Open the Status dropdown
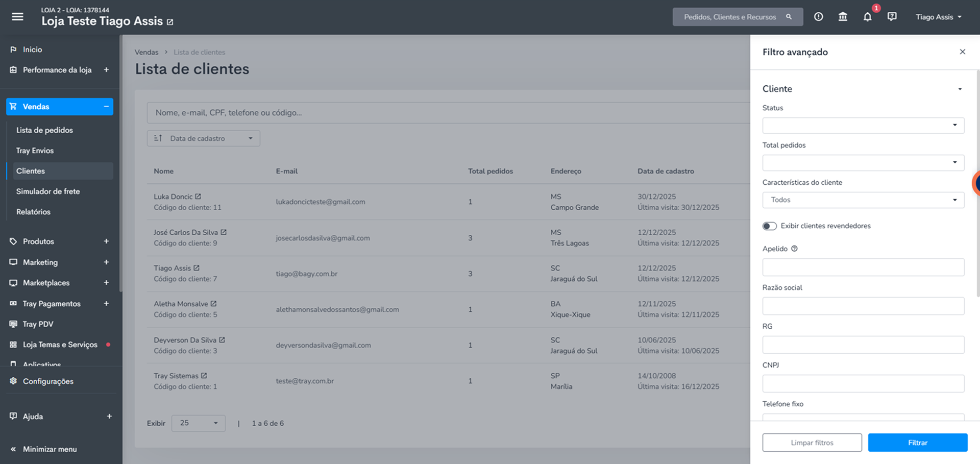The image size is (980, 464). click(x=863, y=126)
